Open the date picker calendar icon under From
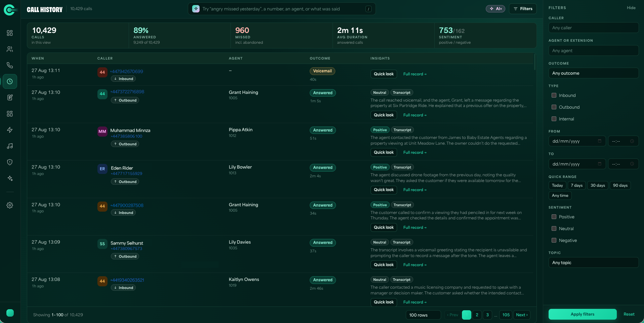This screenshot has height=323, width=644. (x=600, y=141)
